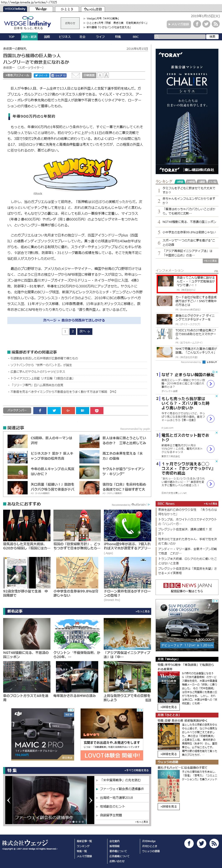
Task: Open 著者プロフィール author profile button
Action: (x=17, y=75)
